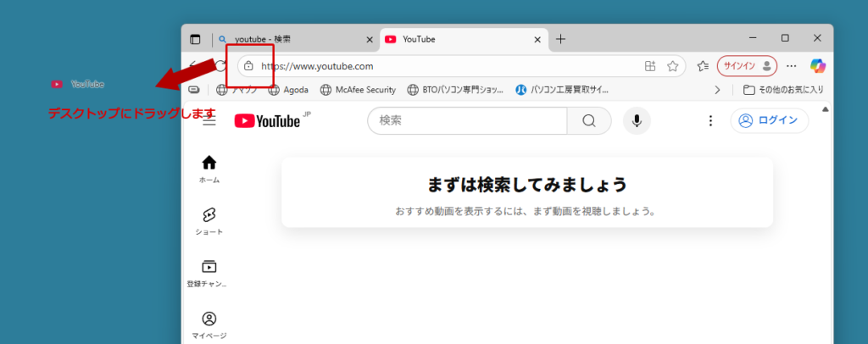The image size is (868, 344).
Task: Open マイページ in the sidebar
Action: point(209,325)
